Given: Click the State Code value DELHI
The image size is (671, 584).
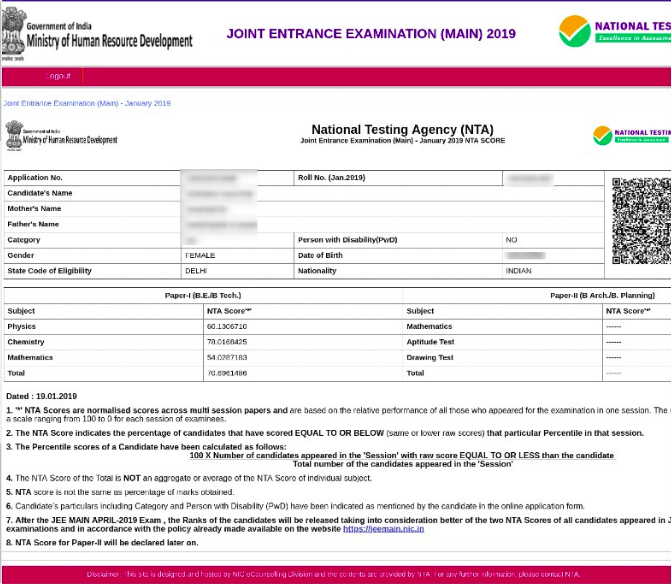Looking at the screenshot, I should (x=196, y=271).
